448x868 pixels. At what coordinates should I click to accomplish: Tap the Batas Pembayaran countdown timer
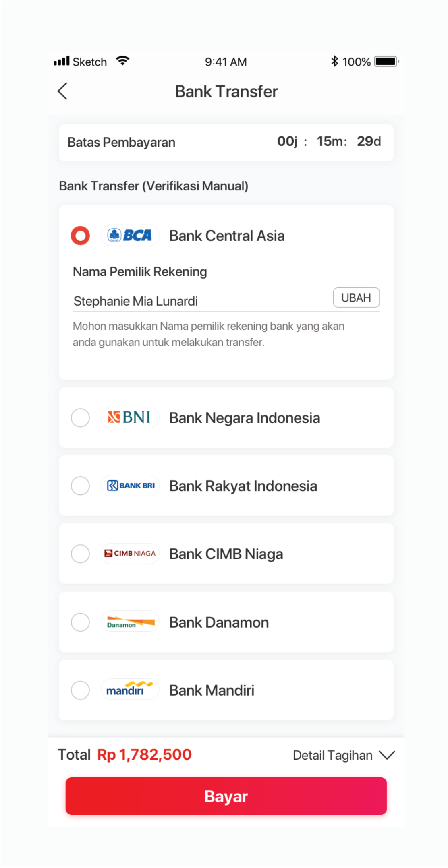coord(329,142)
